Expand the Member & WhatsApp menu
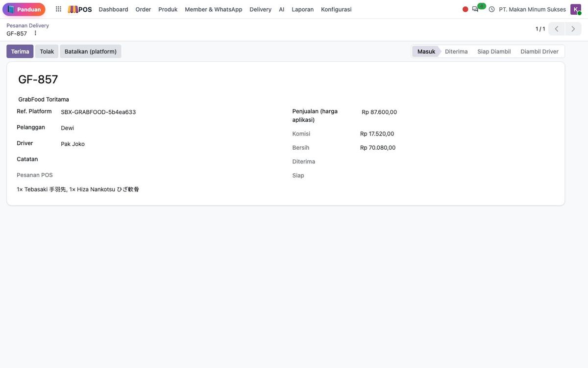 coord(214,9)
